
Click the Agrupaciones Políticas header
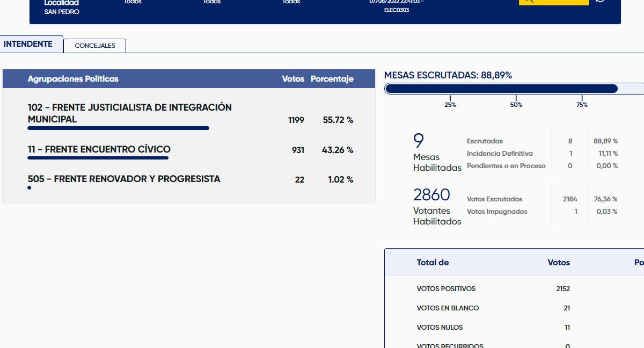pyautogui.click(x=73, y=79)
